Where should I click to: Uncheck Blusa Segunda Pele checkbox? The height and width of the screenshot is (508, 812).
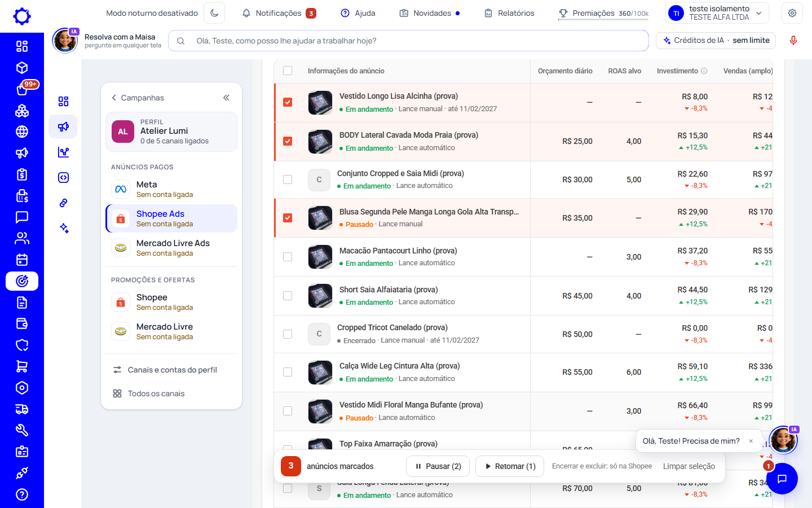(288, 218)
